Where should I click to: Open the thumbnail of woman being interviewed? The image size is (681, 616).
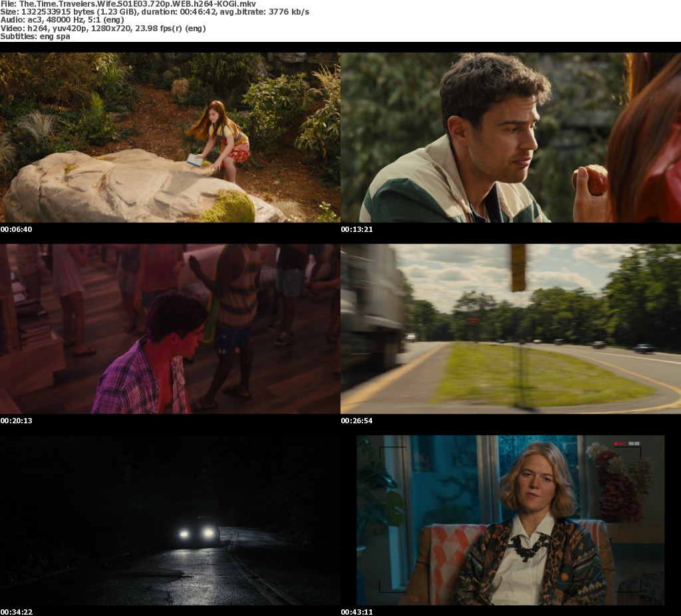[x=511, y=520]
